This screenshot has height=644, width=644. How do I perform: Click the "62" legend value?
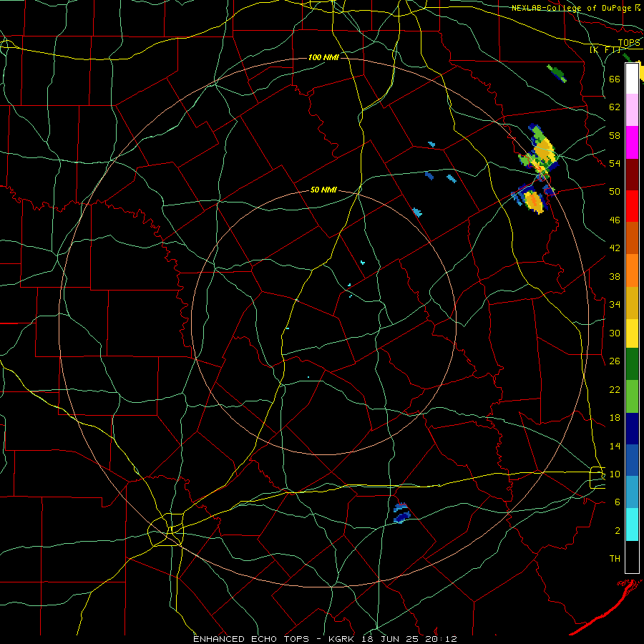click(x=615, y=107)
